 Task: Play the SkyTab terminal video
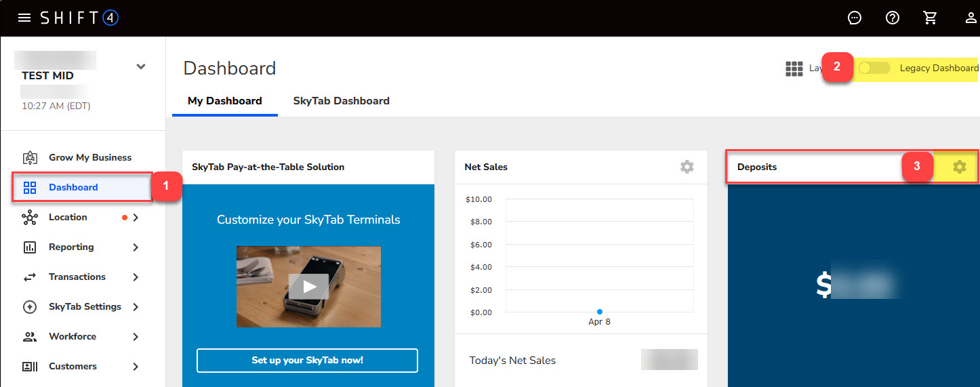pos(308,287)
